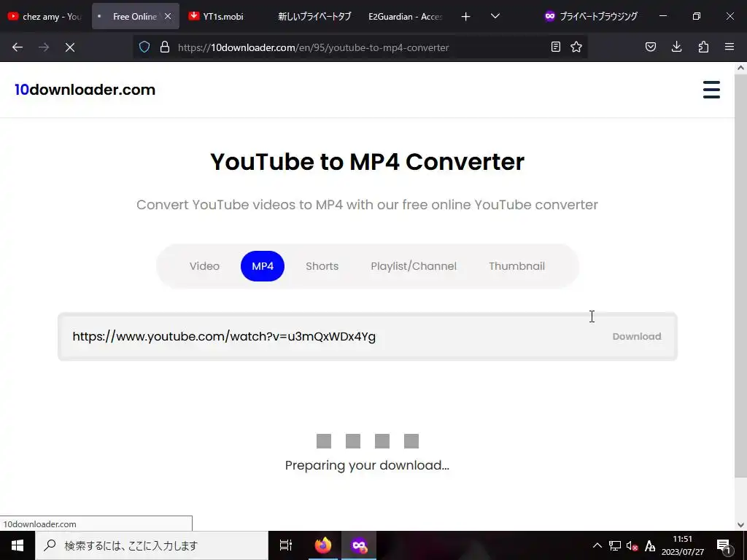Open the Windows Start menu

click(18, 545)
